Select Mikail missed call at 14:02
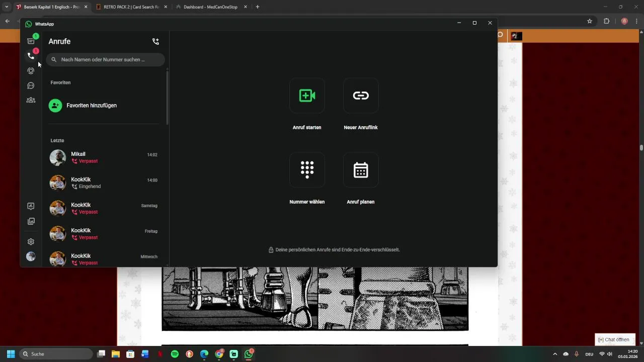This screenshot has height=362, width=644. tap(104, 157)
